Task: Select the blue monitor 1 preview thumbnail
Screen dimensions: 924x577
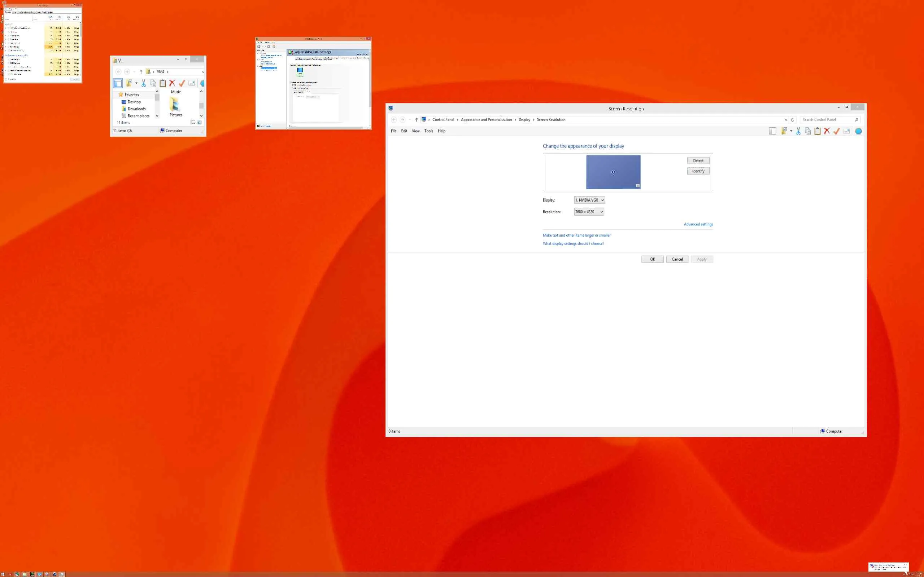Action: pyautogui.click(x=613, y=172)
